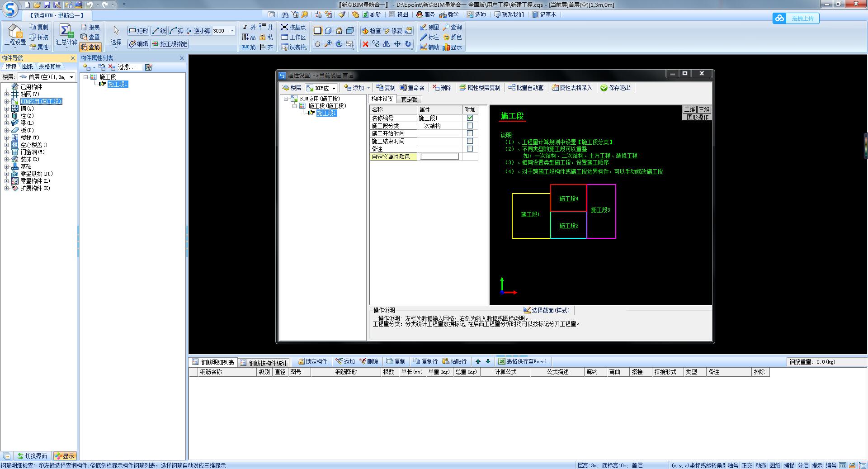Image resolution: width=868 pixels, height=469 pixels.
Task: Click the 检查 check tool
Action: (371, 31)
